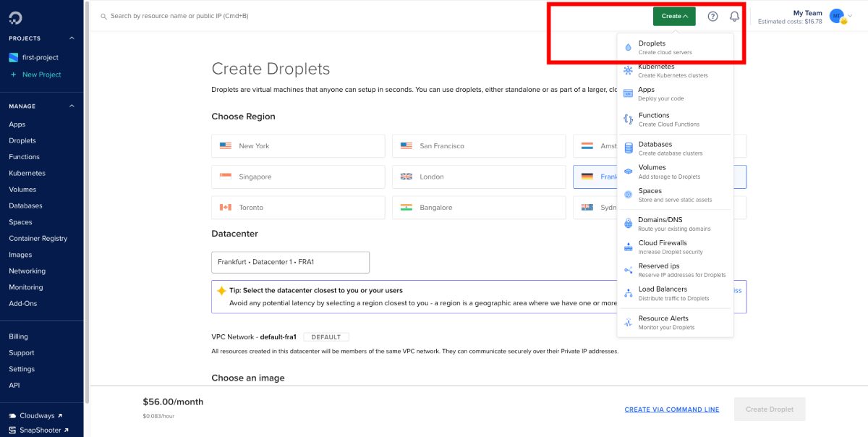Open the help question mark icon

tap(712, 16)
